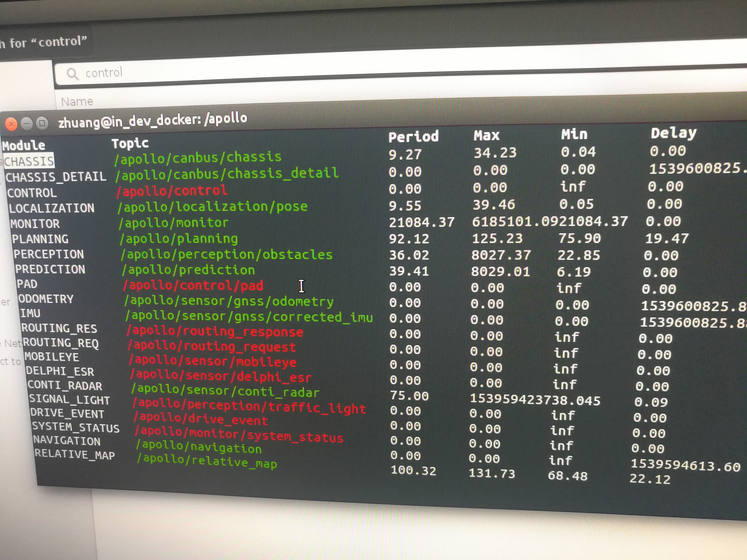Click the /apollo/sensor/conti_radar topic
This screenshot has height=560, width=747.
[225, 390]
